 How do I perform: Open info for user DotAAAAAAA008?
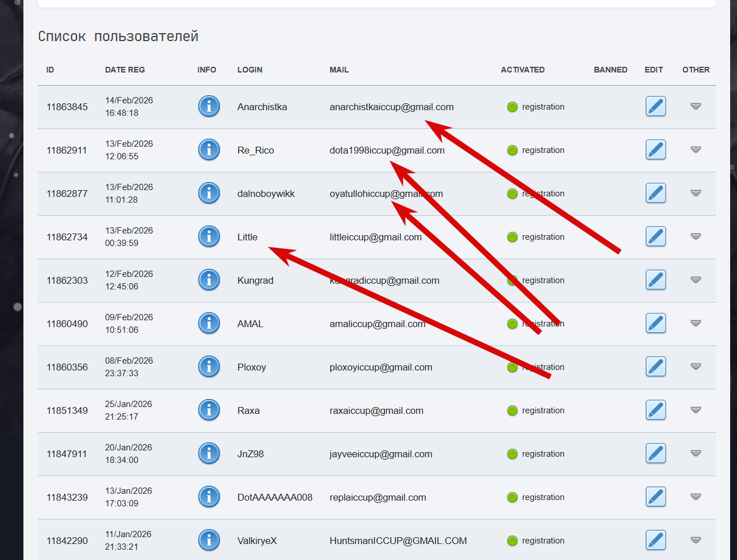[209, 497]
